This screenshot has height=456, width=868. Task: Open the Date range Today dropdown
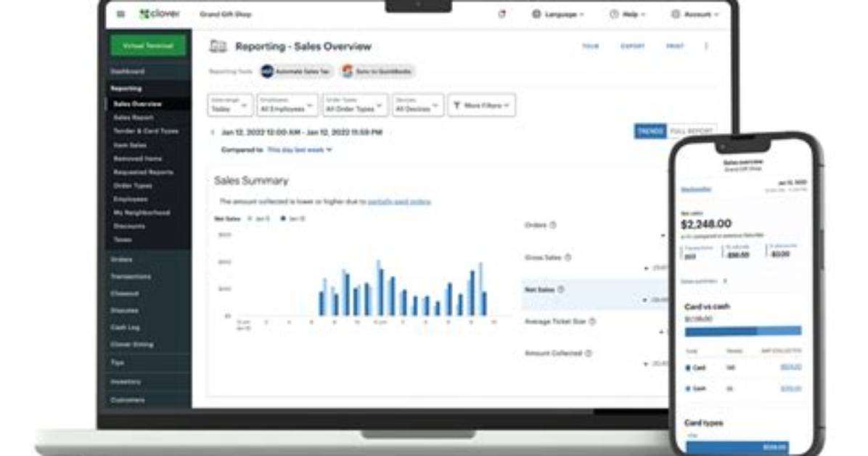click(x=230, y=105)
